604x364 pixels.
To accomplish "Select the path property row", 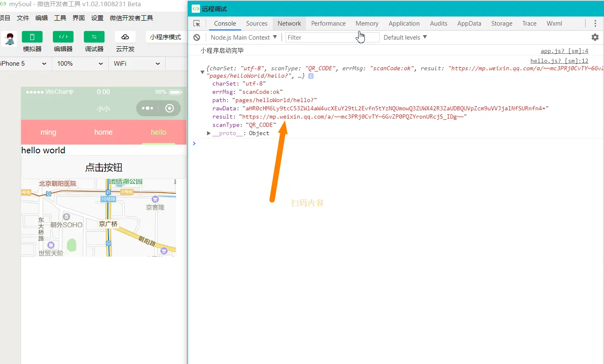I will 265,100.
